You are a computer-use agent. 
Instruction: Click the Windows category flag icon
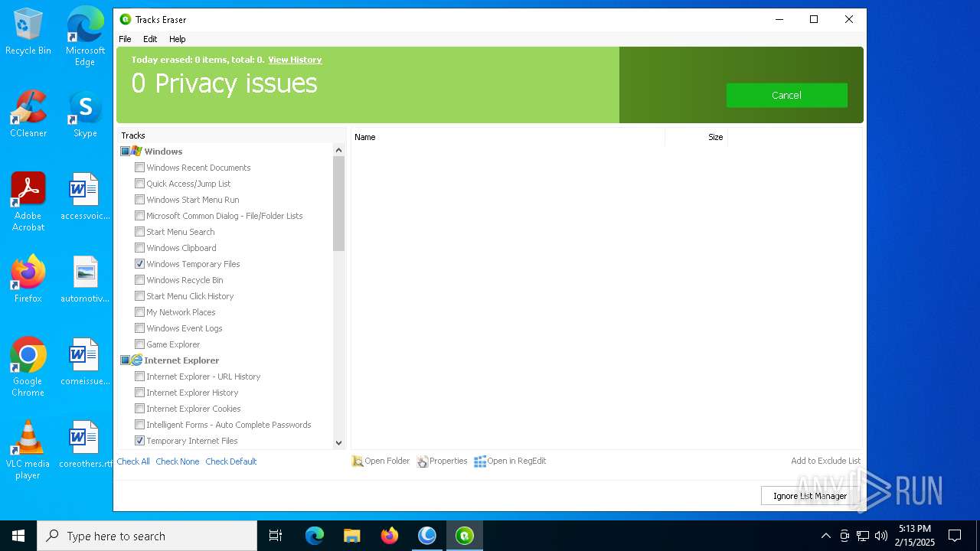[136, 152]
